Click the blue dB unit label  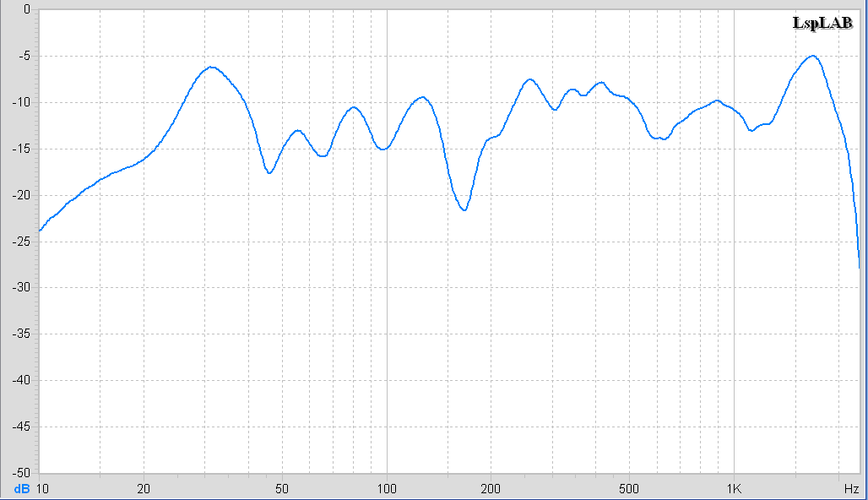22,489
